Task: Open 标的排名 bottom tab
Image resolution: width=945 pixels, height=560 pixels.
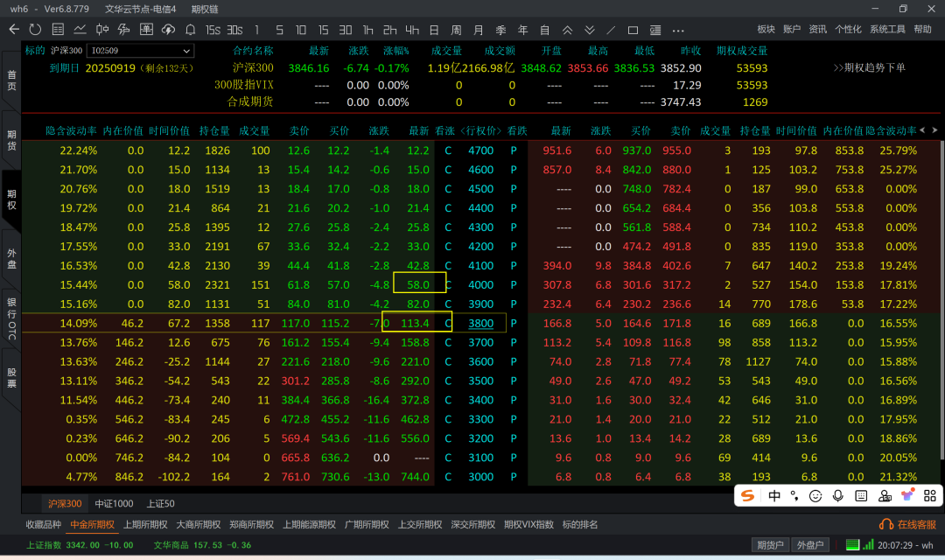Action: [x=580, y=524]
